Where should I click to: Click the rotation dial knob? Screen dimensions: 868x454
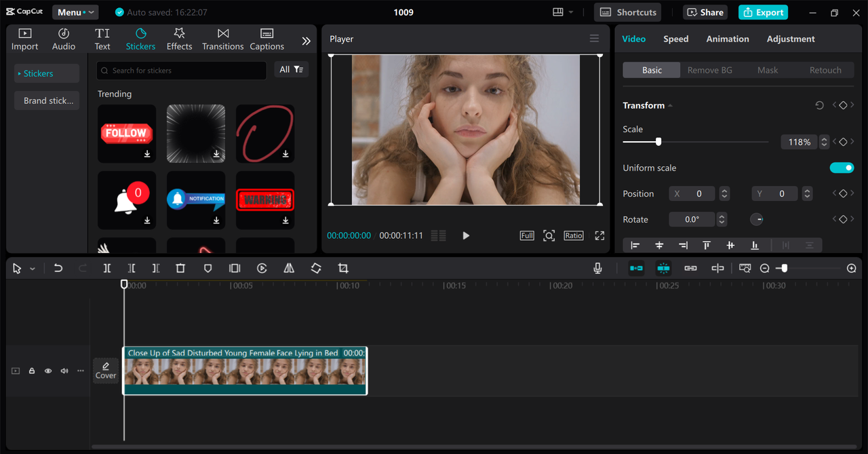click(x=757, y=219)
